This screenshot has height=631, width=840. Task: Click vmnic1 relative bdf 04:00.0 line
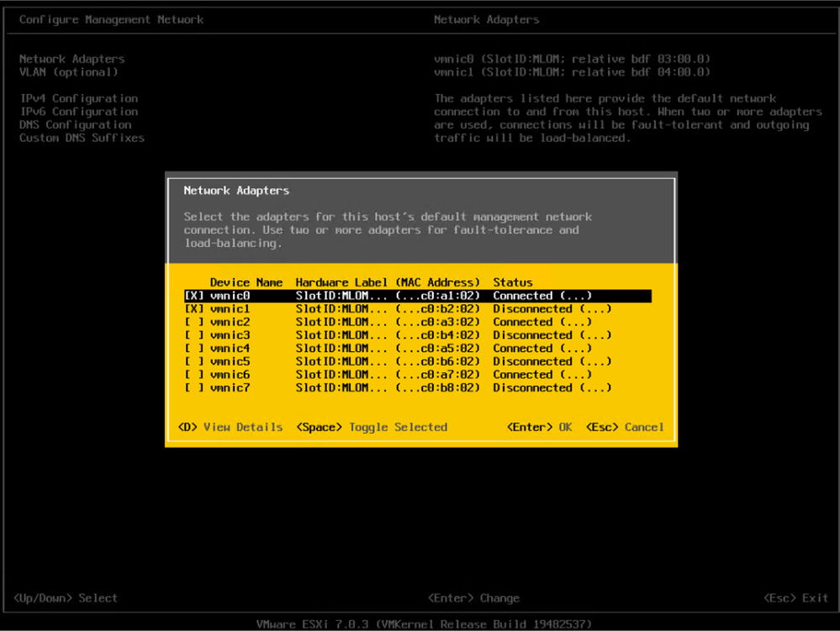pyautogui.click(x=572, y=71)
